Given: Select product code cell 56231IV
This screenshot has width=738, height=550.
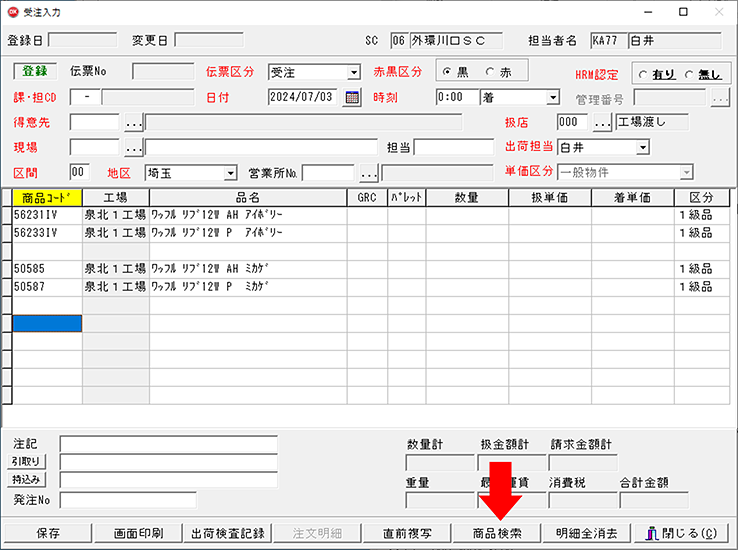Looking at the screenshot, I should click(47, 215).
